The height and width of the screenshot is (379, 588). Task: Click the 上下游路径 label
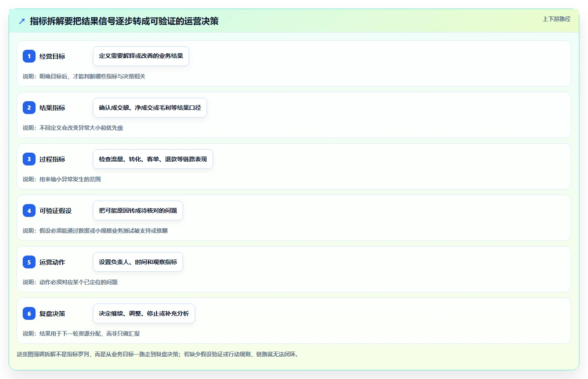coord(556,19)
